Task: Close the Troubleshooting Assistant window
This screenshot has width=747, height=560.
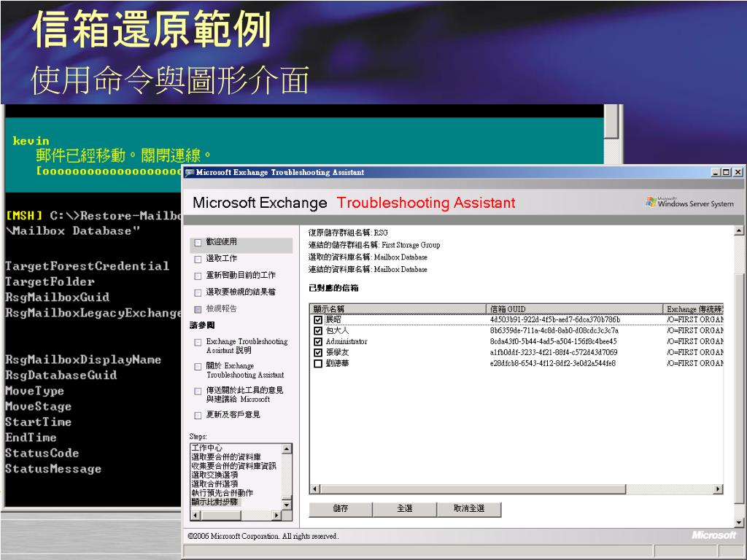Action: [x=738, y=172]
